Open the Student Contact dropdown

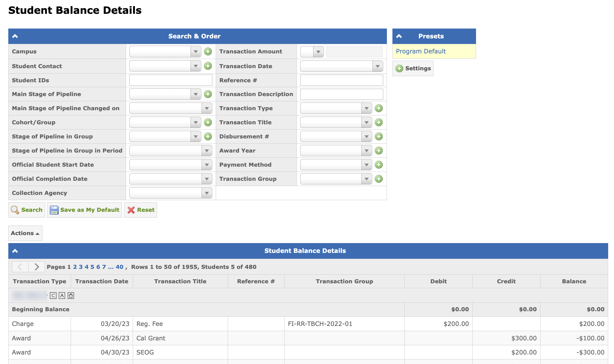click(195, 66)
